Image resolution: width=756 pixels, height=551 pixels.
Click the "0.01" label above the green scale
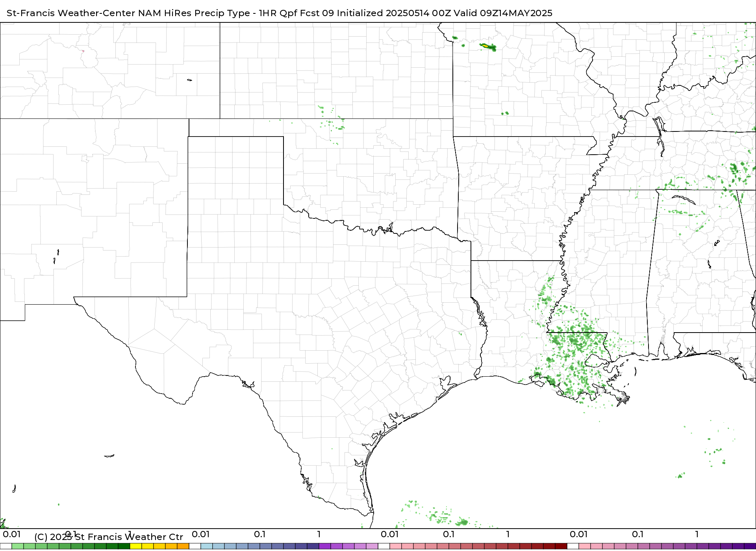12,534
